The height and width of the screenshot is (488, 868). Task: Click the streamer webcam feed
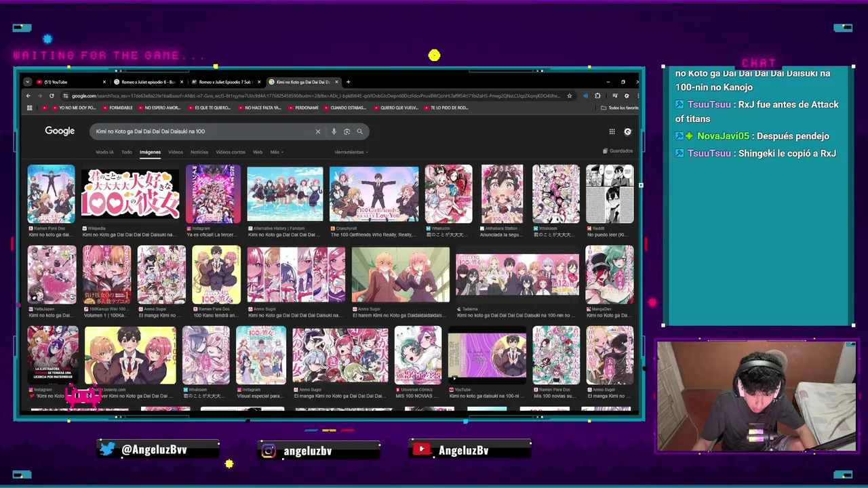click(756, 396)
